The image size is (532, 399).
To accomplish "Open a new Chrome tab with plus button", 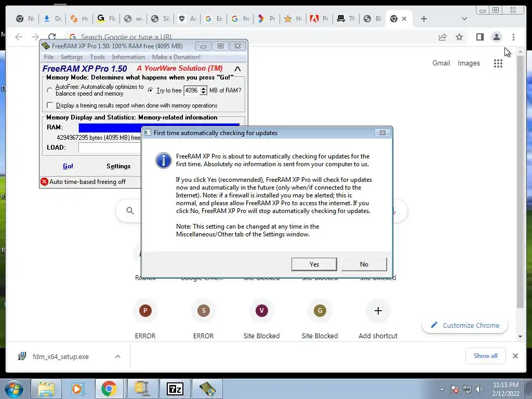I will pos(423,19).
